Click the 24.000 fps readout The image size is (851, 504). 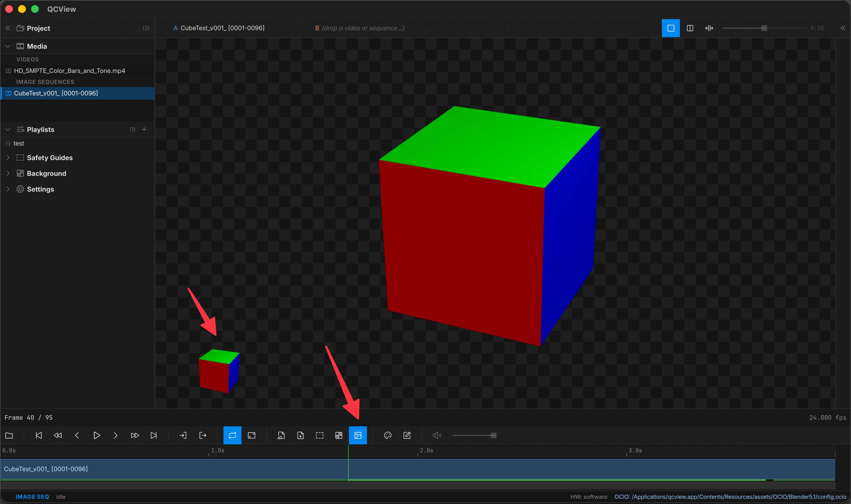pos(828,417)
